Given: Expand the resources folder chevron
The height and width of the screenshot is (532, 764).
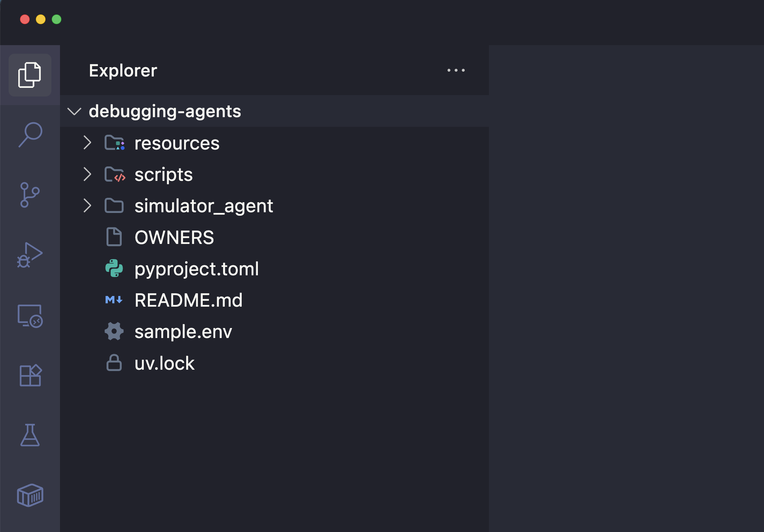Looking at the screenshot, I should pos(88,143).
